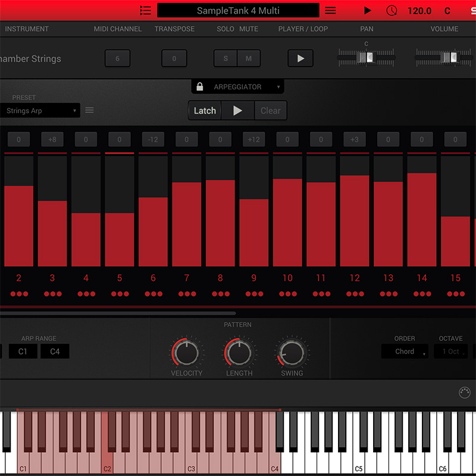The height and width of the screenshot is (476, 476).
Task: Mute the Chamber Strings instrument
Action: click(x=249, y=58)
